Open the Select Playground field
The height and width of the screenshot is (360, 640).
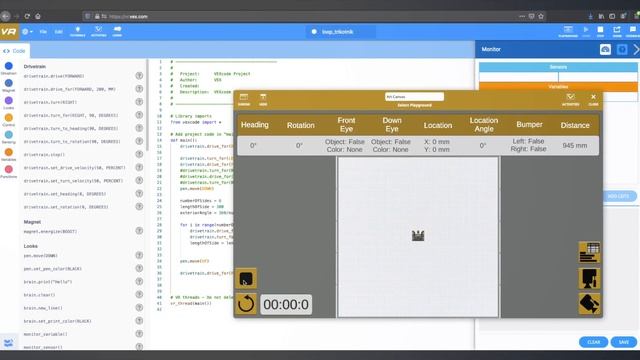click(x=414, y=97)
